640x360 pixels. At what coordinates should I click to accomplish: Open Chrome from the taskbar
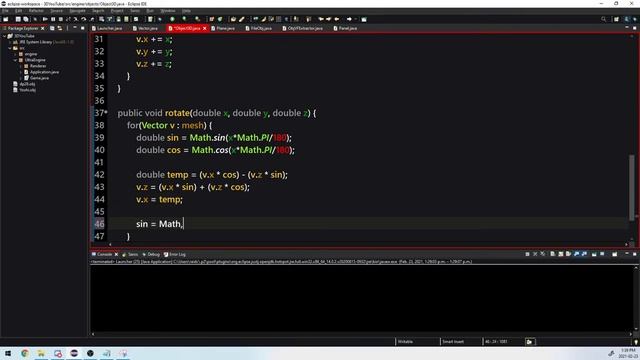pos(25,353)
